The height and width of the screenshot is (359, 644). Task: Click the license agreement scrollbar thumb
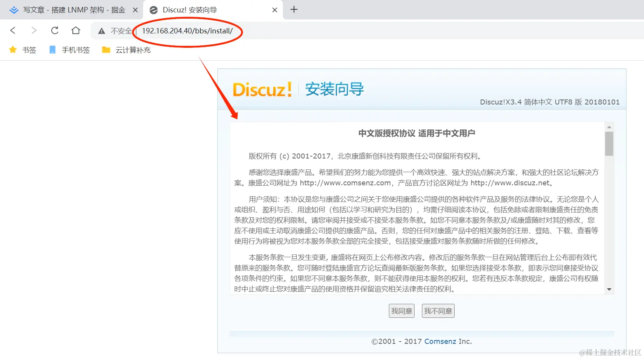tap(609, 144)
